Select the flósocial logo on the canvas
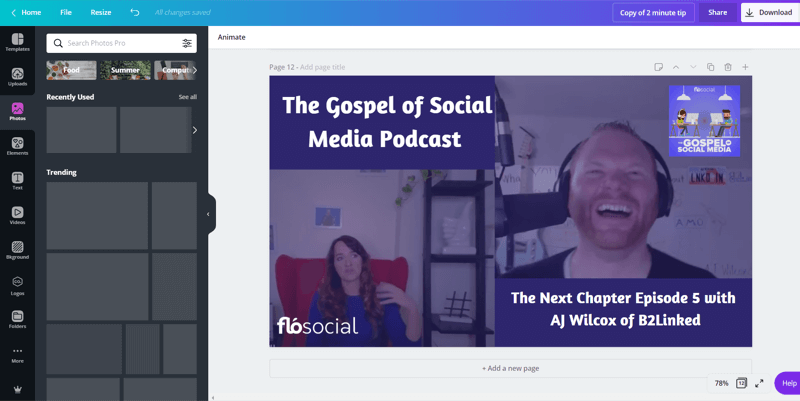800x401 pixels. pos(317,326)
